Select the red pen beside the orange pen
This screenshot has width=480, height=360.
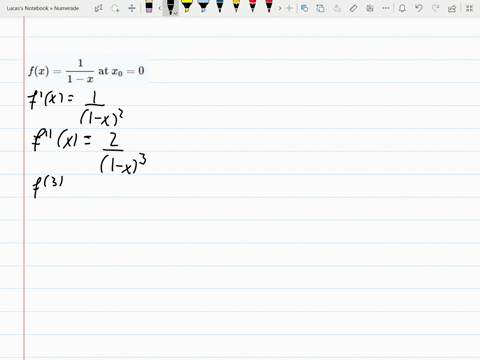[253, 6]
